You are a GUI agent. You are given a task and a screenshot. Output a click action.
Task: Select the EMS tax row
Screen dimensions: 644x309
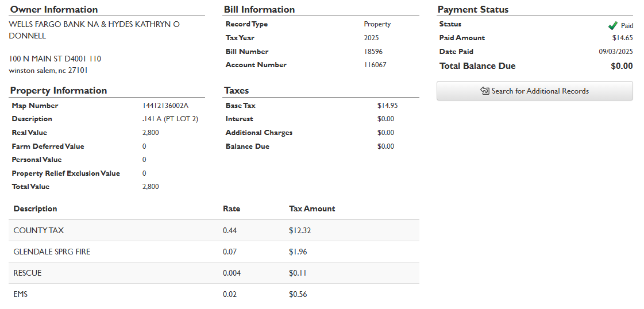[214, 294]
